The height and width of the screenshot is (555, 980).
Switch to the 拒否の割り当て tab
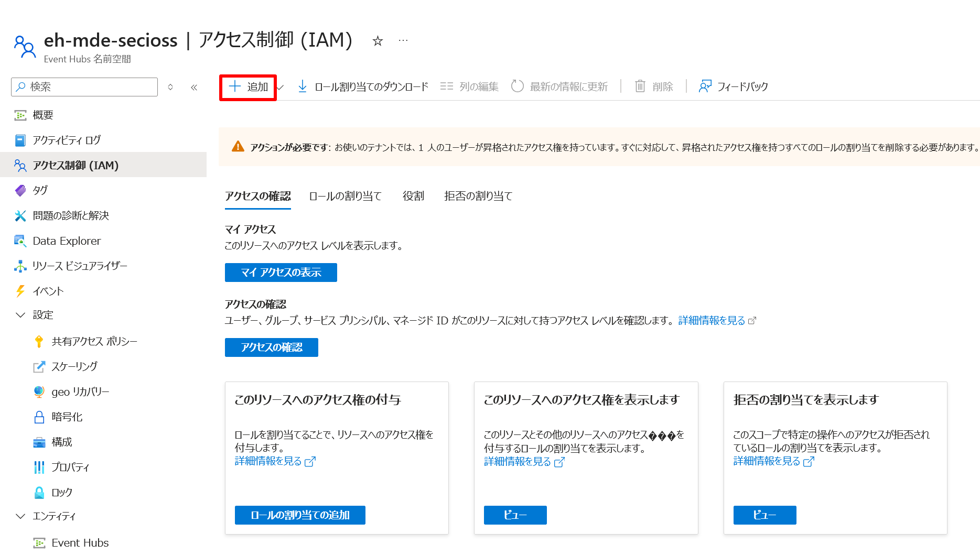478,197
